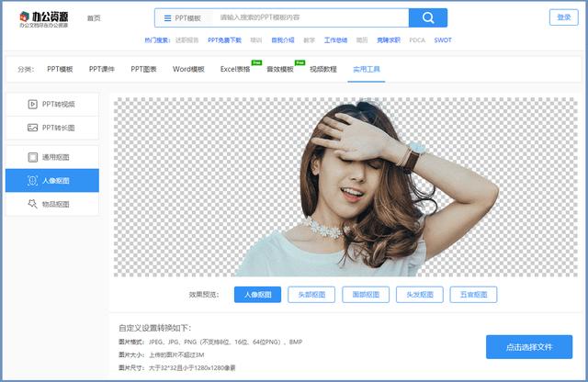Open the Excel表格 category tab
The image size is (588, 382).
pyautogui.click(x=235, y=69)
